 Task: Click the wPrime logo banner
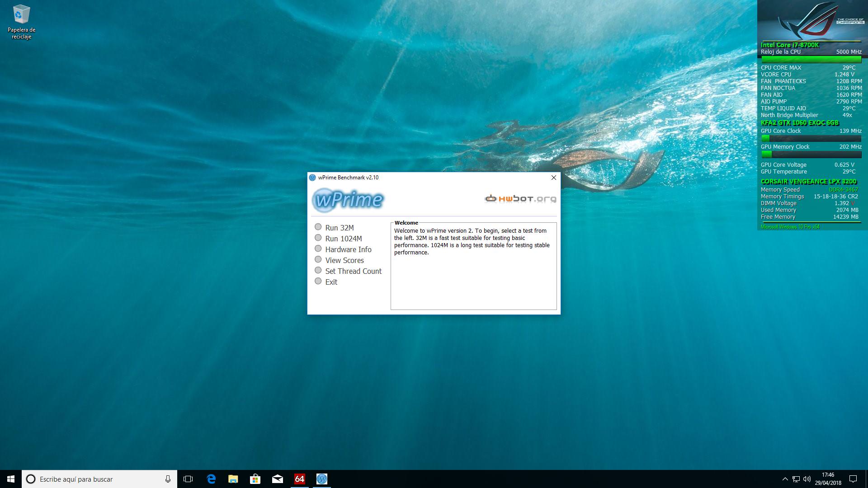click(x=348, y=199)
